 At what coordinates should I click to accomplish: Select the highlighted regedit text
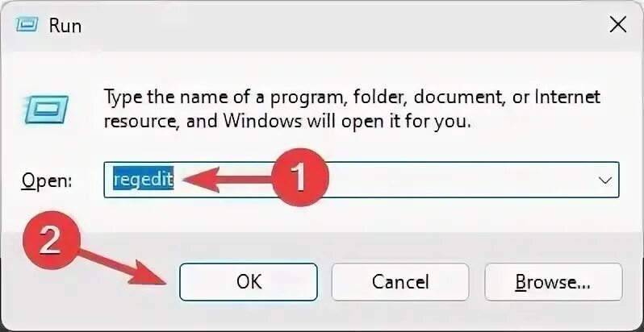tap(144, 180)
